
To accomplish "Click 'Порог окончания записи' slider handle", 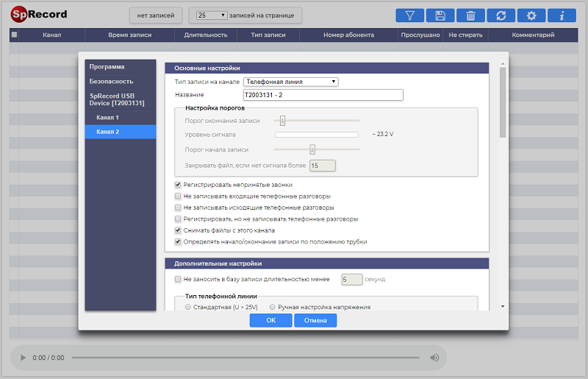I will tap(282, 121).
